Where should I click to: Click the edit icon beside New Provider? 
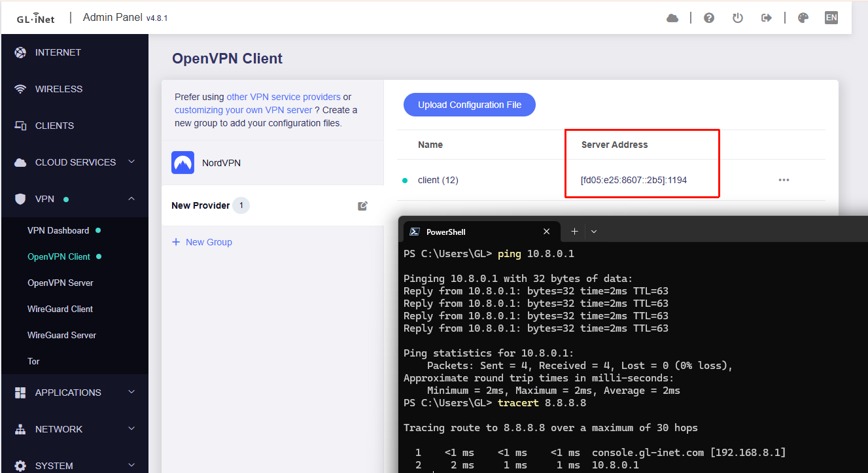click(x=363, y=206)
